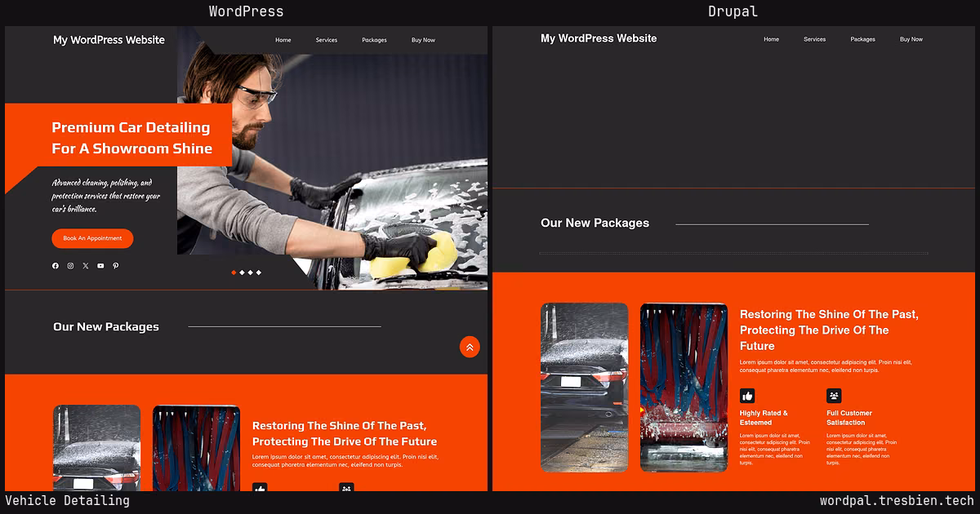This screenshot has height=514, width=980.
Task: Click 'Advanced cleaning, polishing' hero tagline text
Action: coord(106,196)
